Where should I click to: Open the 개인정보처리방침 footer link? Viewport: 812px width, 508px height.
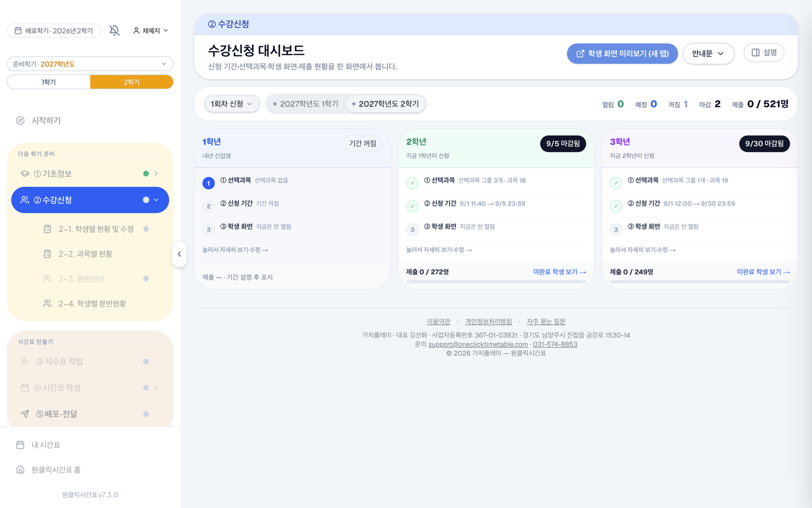488,322
